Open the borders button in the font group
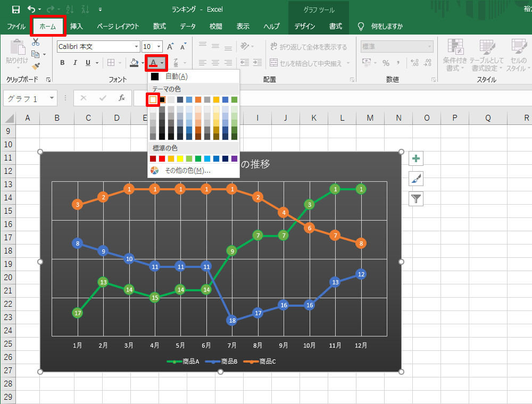Screen dimensions: 532x404 click(111, 63)
